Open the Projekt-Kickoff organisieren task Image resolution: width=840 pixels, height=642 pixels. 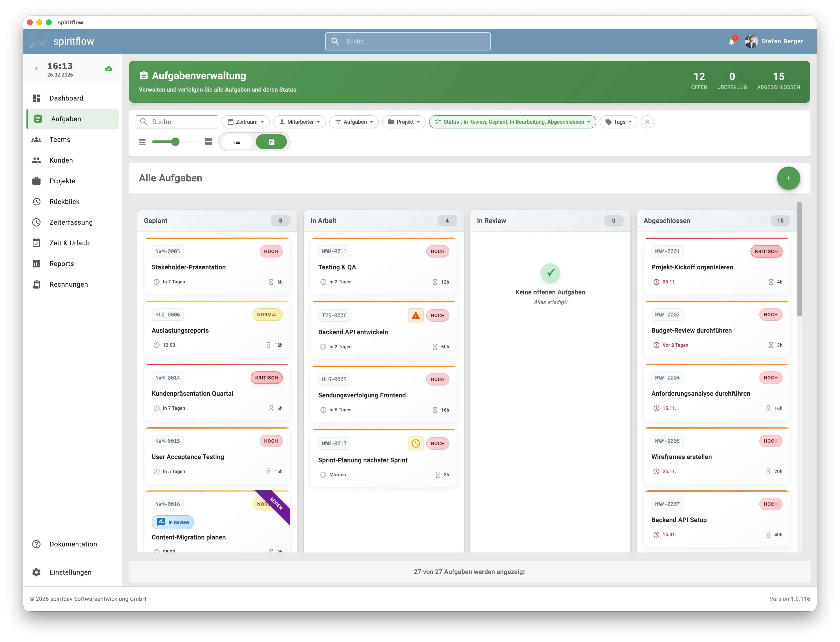click(717, 266)
